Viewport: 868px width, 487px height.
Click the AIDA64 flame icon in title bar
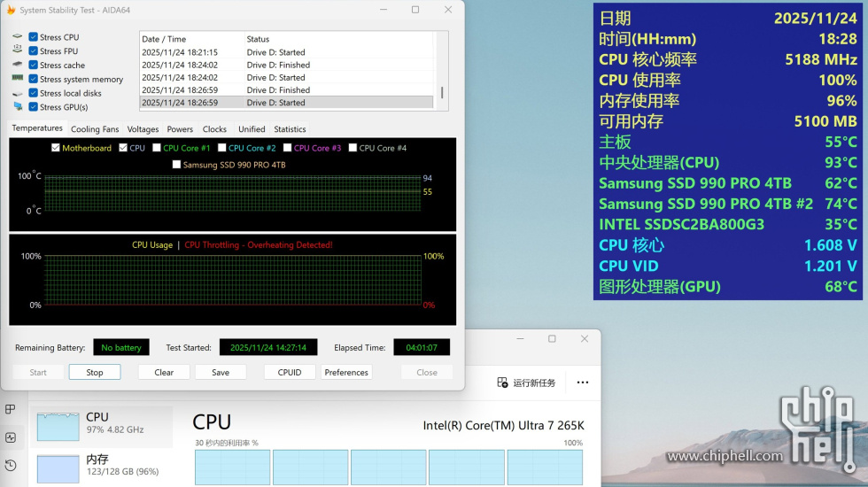(x=11, y=10)
